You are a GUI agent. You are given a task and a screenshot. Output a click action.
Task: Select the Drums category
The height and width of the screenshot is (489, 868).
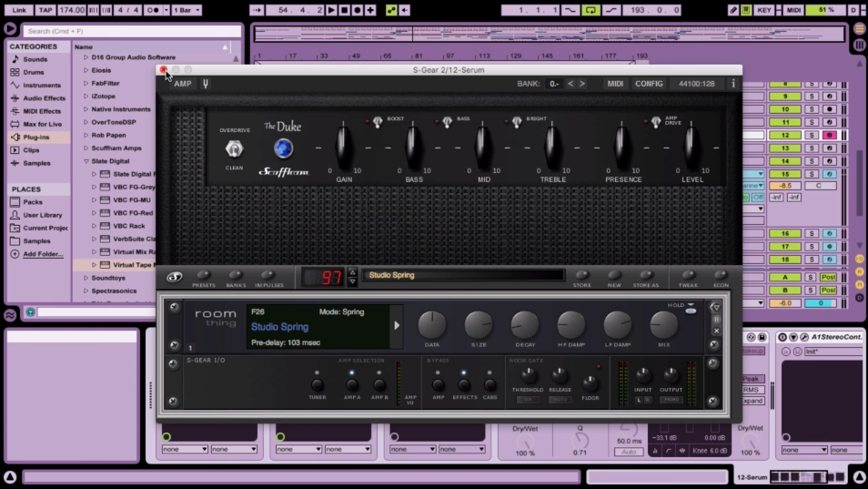(x=34, y=72)
